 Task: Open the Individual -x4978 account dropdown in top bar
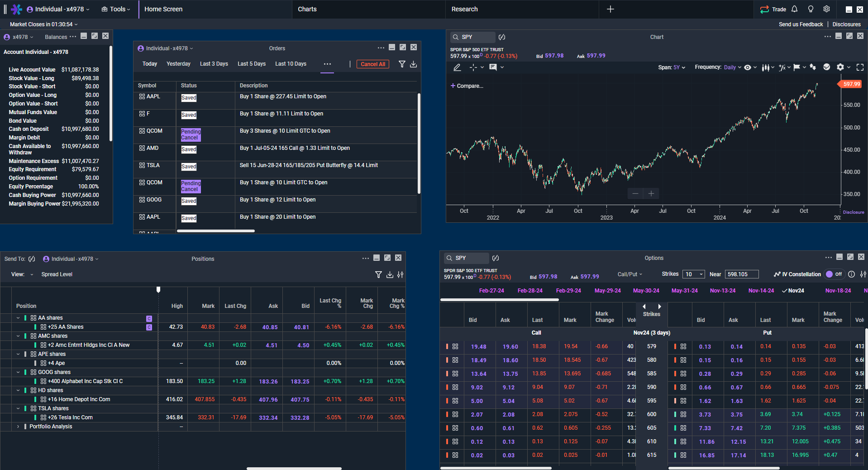point(58,9)
